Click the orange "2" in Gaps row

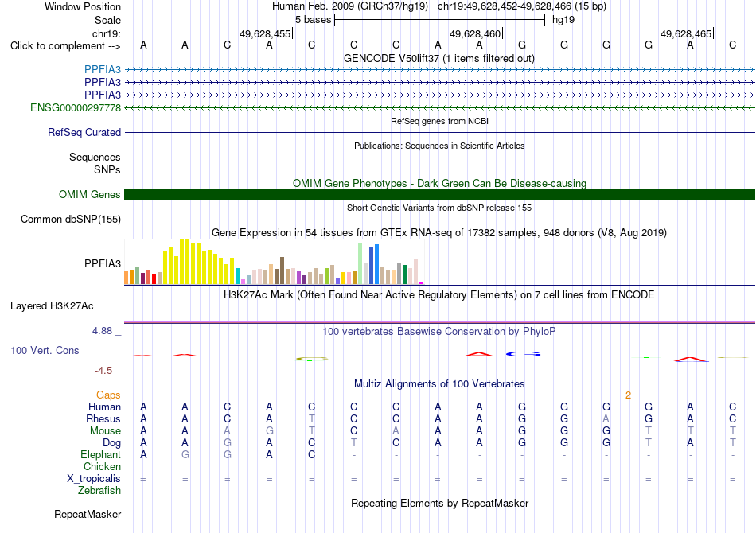tap(628, 395)
